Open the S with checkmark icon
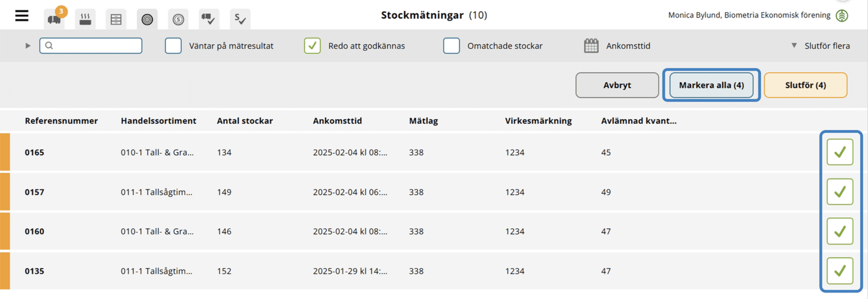The height and width of the screenshot is (299, 868). pyautogui.click(x=240, y=19)
